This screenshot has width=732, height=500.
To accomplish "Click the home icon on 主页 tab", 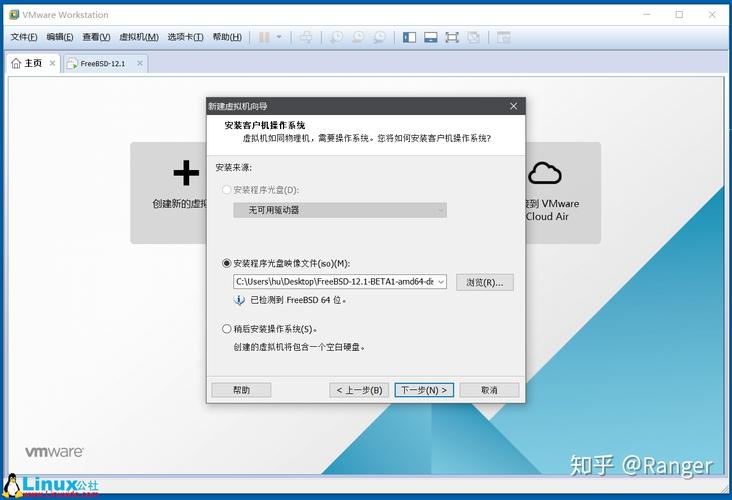I will 16,63.
